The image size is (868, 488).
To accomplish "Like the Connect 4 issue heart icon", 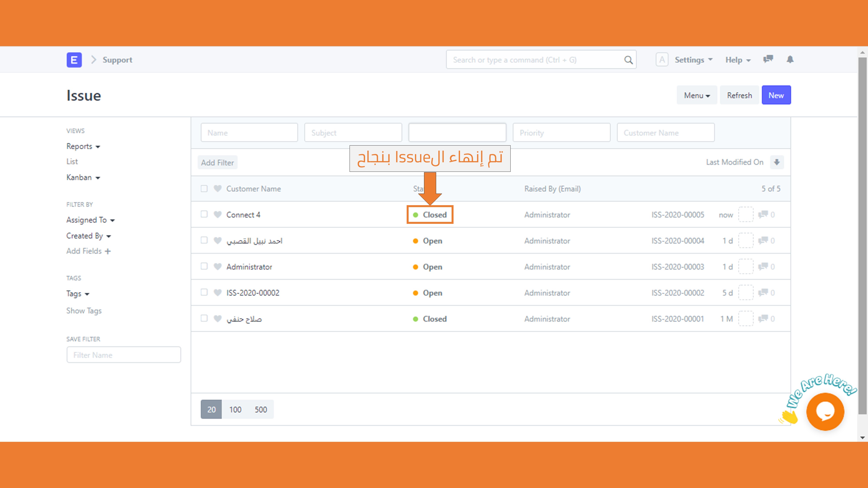I will click(218, 215).
